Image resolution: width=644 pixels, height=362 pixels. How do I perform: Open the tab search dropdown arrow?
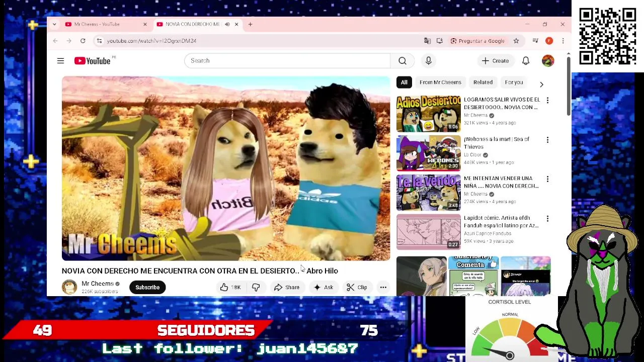tap(54, 24)
